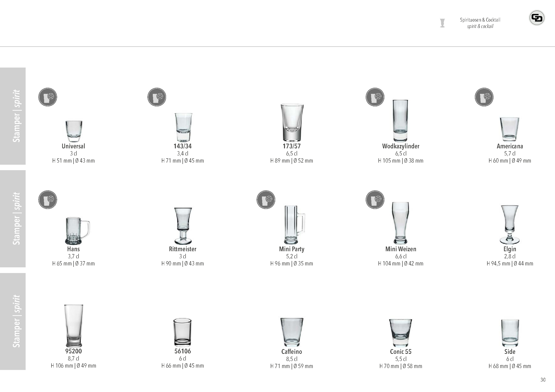Click the frost badge icon above 143/34

click(x=157, y=97)
